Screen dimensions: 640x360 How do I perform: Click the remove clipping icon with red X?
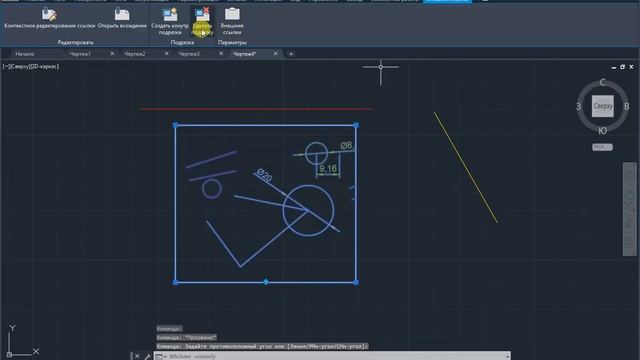202,15
